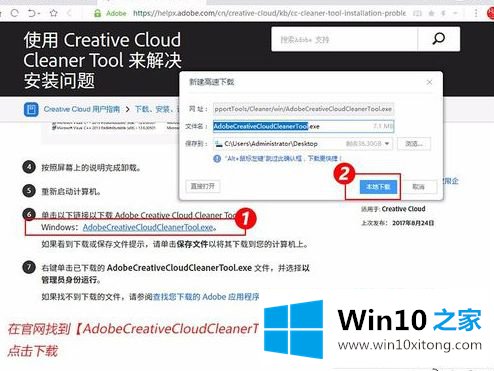
Task: Click the small star icon right of the address bar
Action: click(x=431, y=13)
